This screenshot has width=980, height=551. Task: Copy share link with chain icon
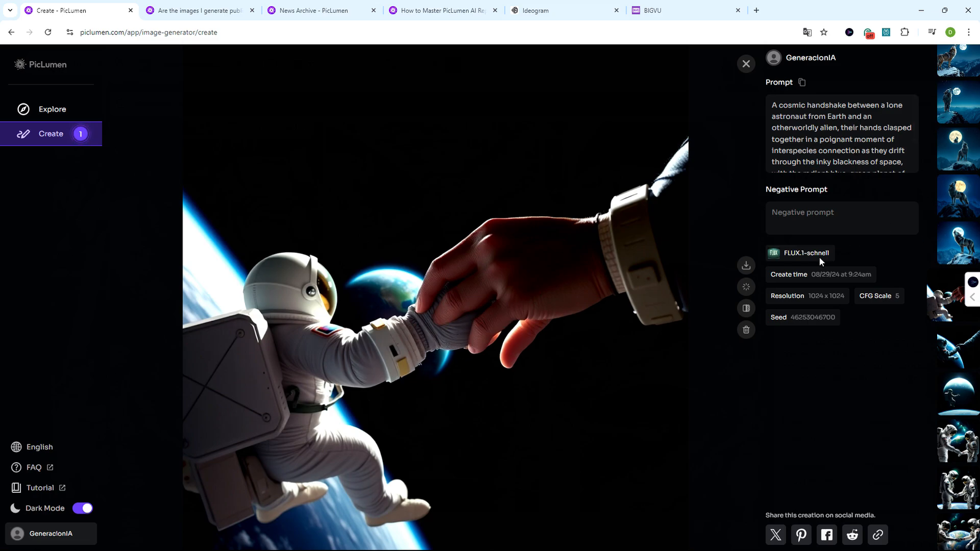pos(878,534)
